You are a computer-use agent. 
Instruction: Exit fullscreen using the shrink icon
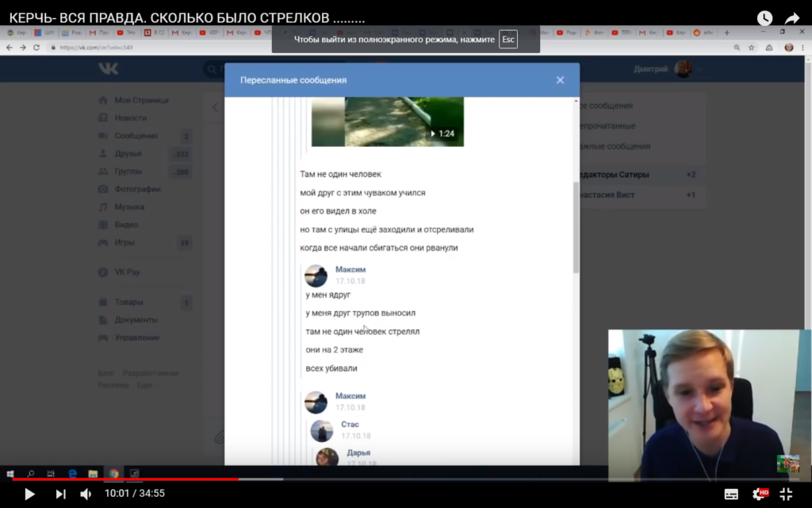click(786, 494)
